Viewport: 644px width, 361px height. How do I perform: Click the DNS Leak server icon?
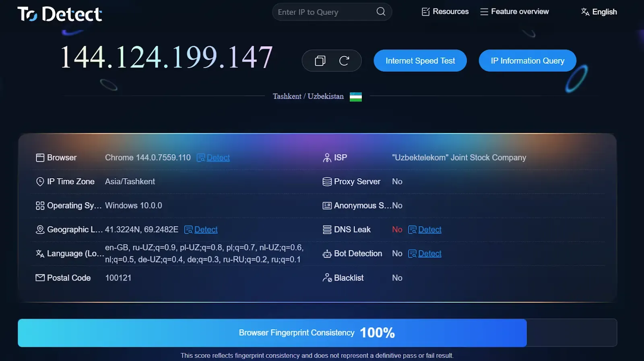(327, 230)
